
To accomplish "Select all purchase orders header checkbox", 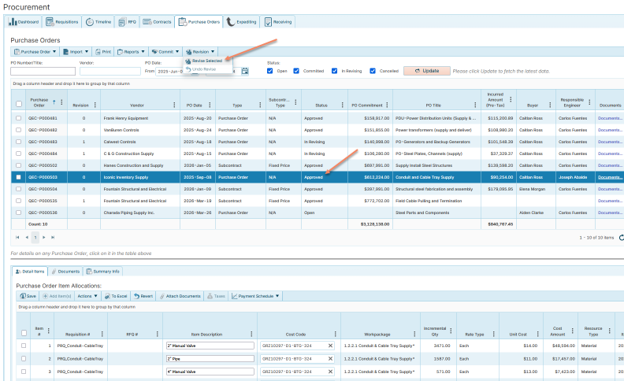I will coord(19,104).
